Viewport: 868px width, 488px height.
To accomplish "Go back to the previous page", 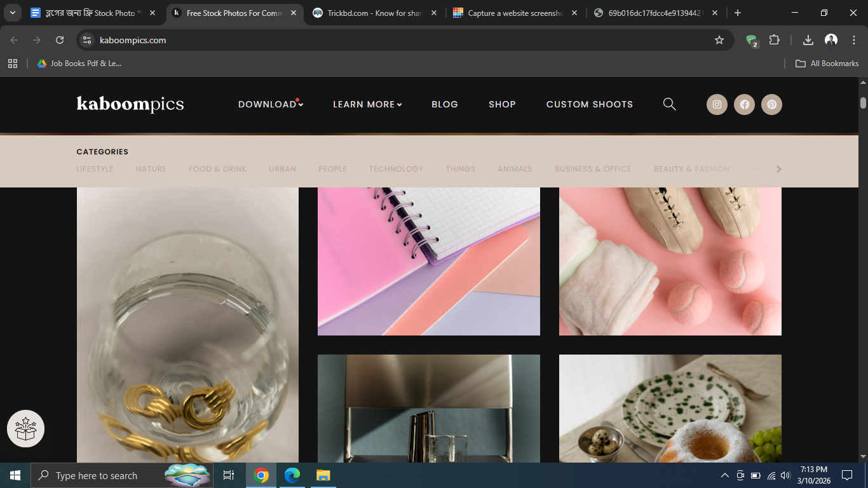I will point(14,40).
